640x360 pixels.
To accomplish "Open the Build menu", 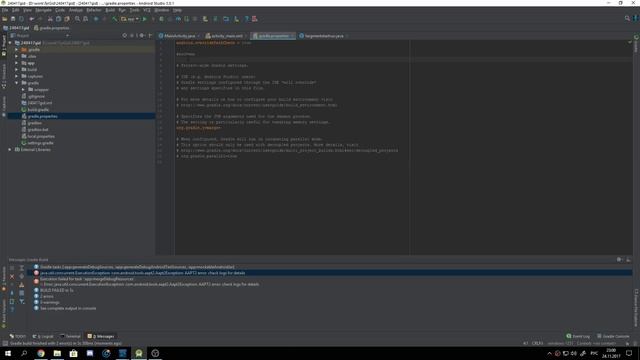I will pyautogui.click(x=110, y=10).
